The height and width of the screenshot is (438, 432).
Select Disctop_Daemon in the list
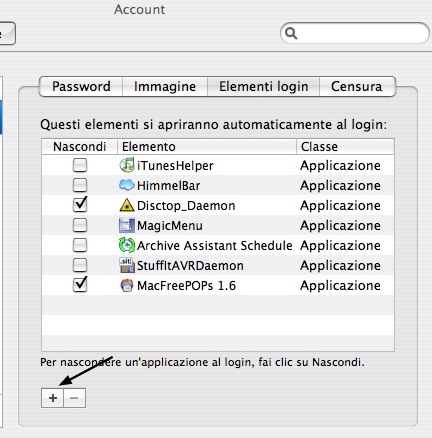(x=186, y=206)
